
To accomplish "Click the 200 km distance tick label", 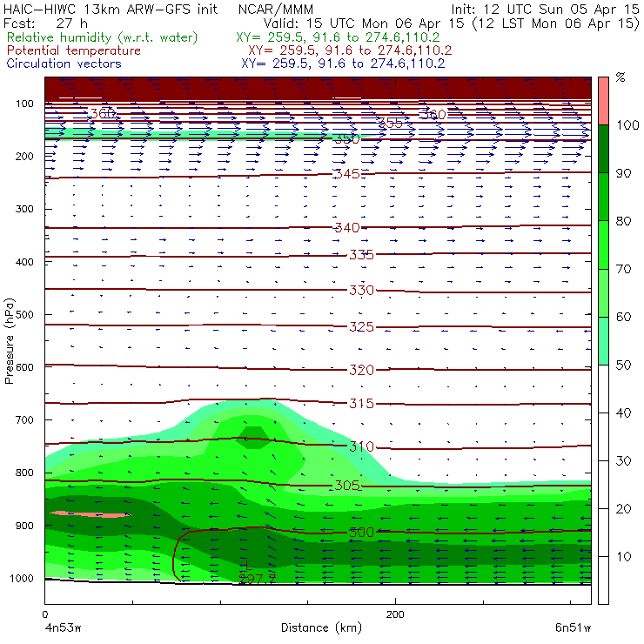I will coord(395,614).
